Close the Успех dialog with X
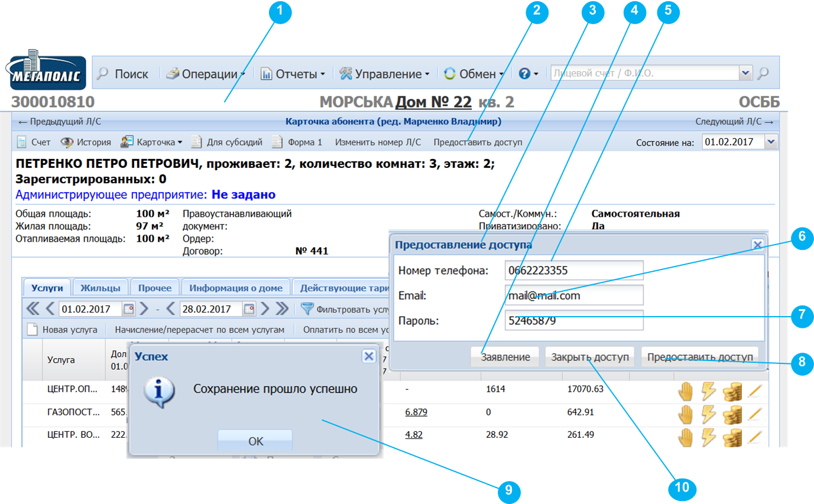This screenshot has height=504, width=814. (x=368, y=356)
